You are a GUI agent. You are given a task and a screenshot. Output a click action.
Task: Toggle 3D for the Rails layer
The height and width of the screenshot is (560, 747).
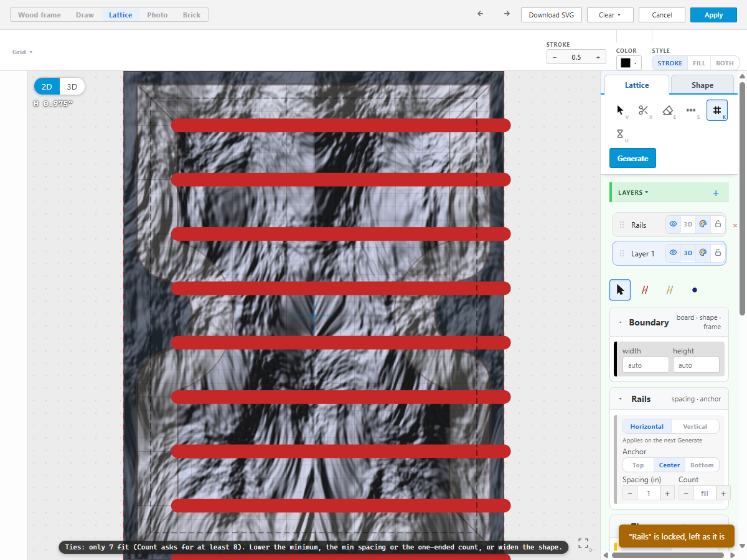pyautogui.click(x=688, y=225)
